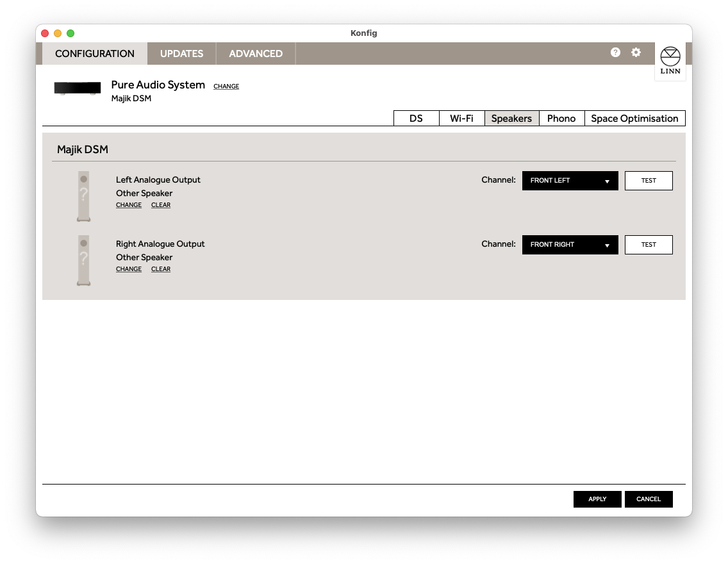
Task: Select the Speakers tab
Action: coord(511,119)
